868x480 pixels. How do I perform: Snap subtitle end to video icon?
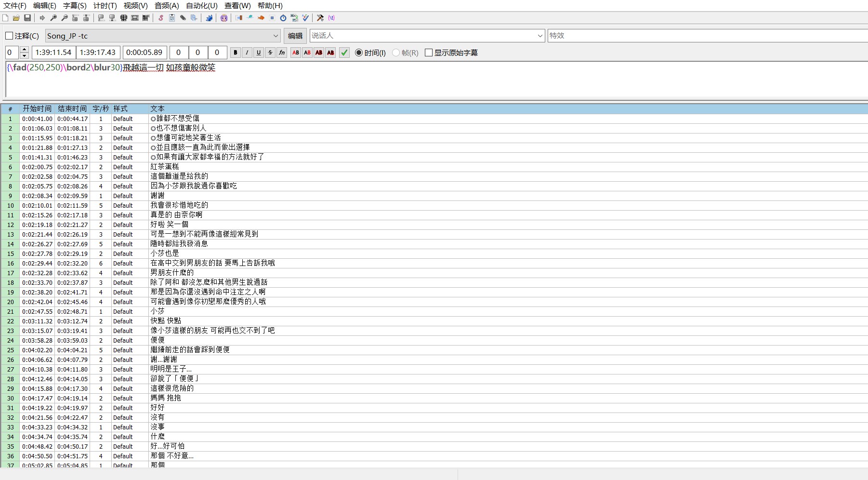tap(112, 18)
